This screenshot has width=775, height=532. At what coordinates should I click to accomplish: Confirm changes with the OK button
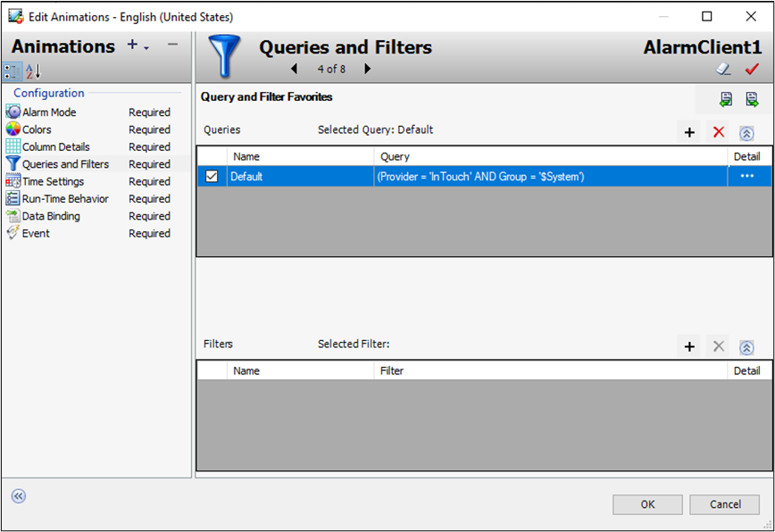coord(647,504)
